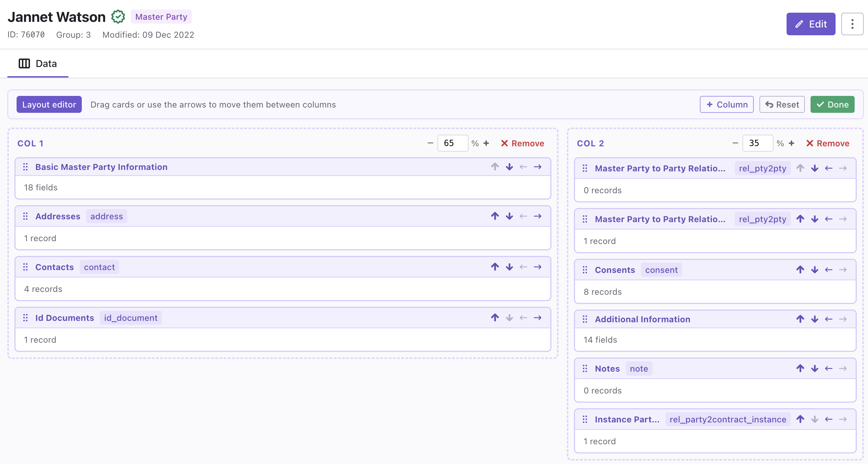Move Additional Information card left
868x464 pixels.
point(829,319)
